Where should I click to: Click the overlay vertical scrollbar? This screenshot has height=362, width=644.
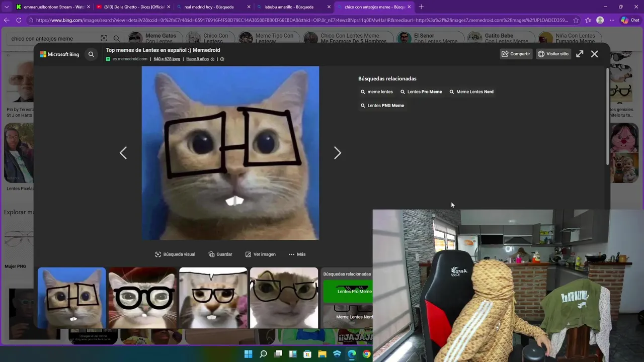point(608,116)
